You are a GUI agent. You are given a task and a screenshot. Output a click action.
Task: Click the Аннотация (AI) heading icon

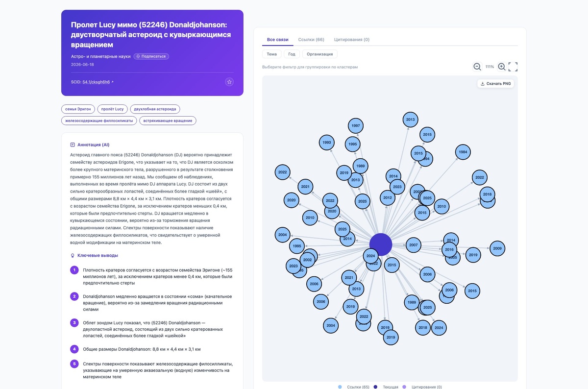(x=73, y=145)
